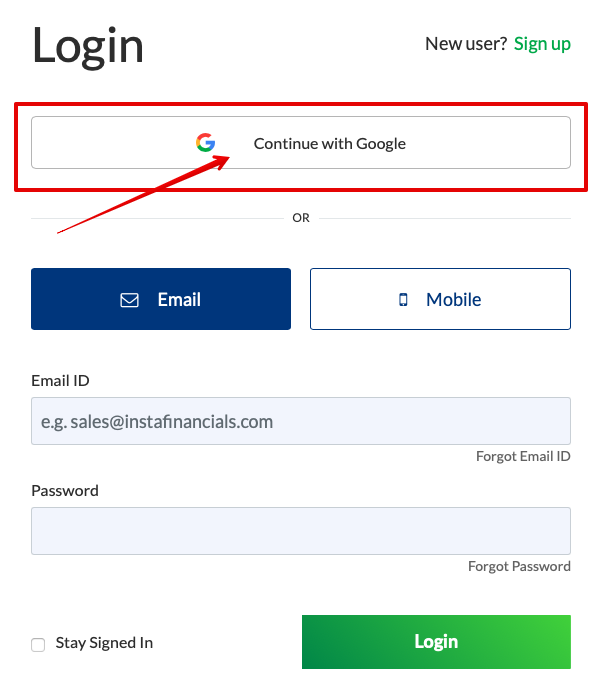Enable the Stay Signed In checkbox

[38, 644]
